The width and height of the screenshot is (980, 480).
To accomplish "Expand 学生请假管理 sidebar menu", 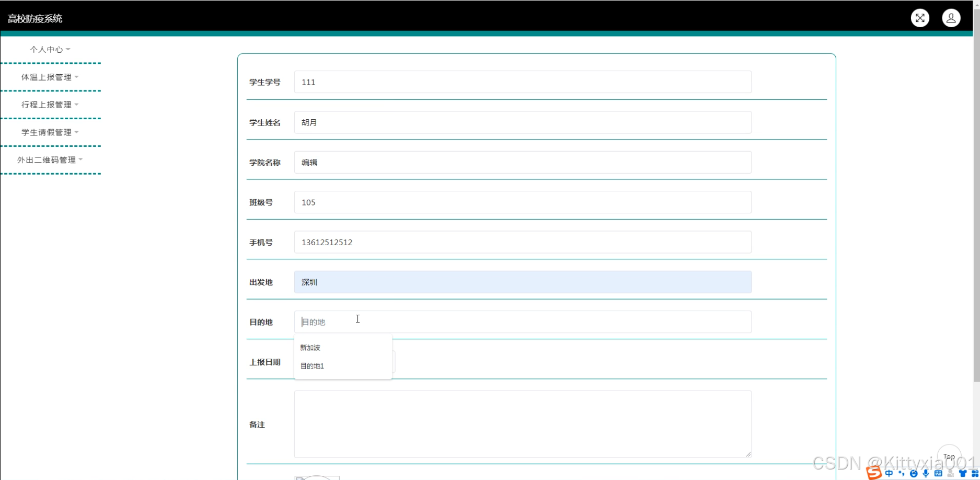I will click(x=50, y=132).
